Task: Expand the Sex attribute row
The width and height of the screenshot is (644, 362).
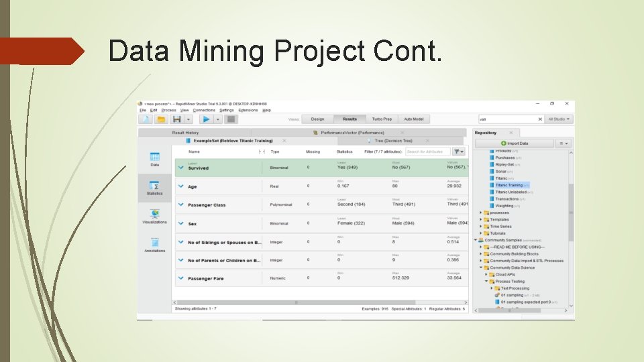Action: 180,223
